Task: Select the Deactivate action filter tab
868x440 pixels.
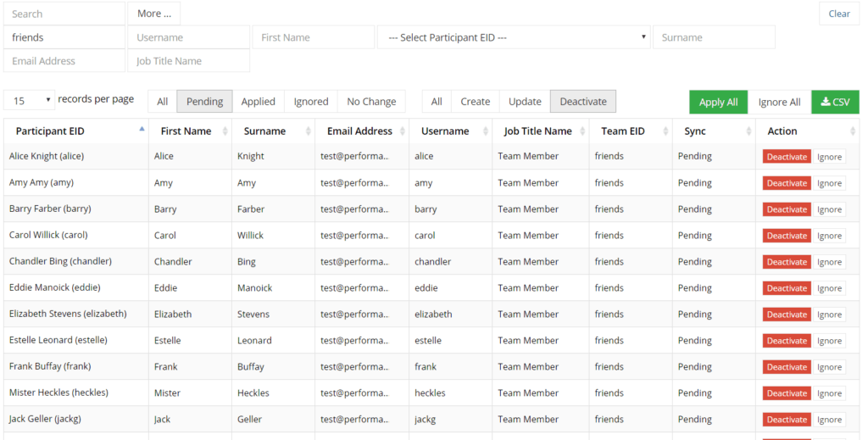Action: [583, 101]
